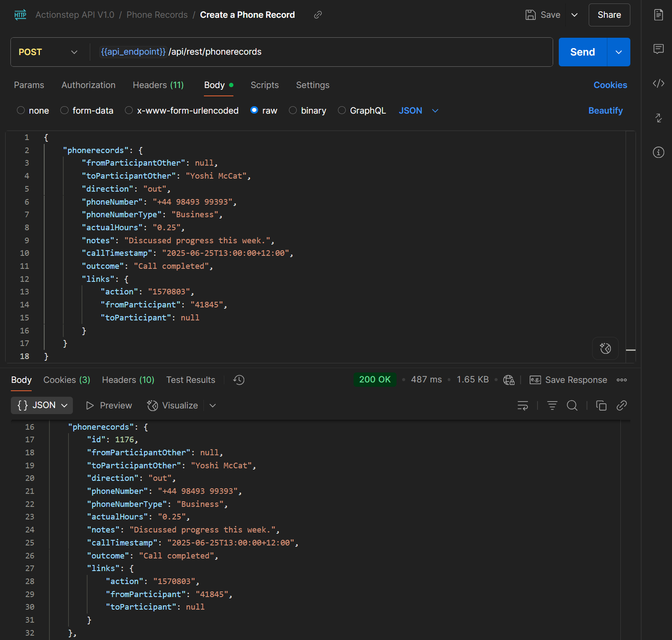
Task: Open the Documentation sidebar icon
Action: point(659,15)
